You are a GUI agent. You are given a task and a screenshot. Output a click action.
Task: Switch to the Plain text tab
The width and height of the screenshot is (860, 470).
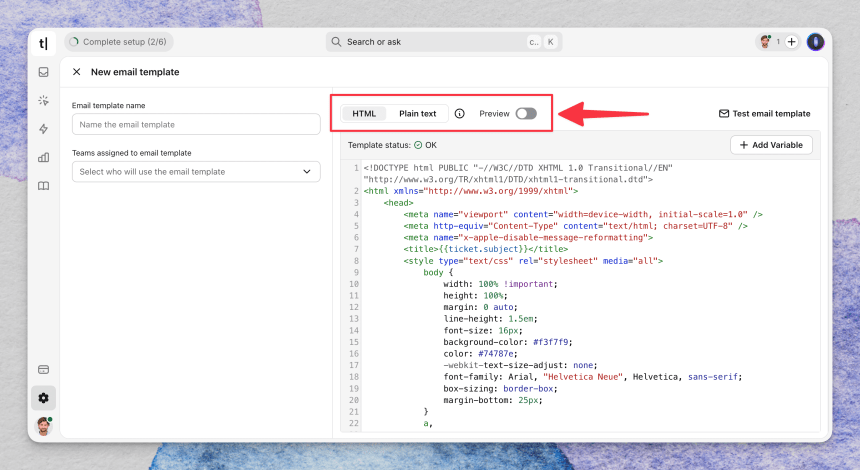417,114
